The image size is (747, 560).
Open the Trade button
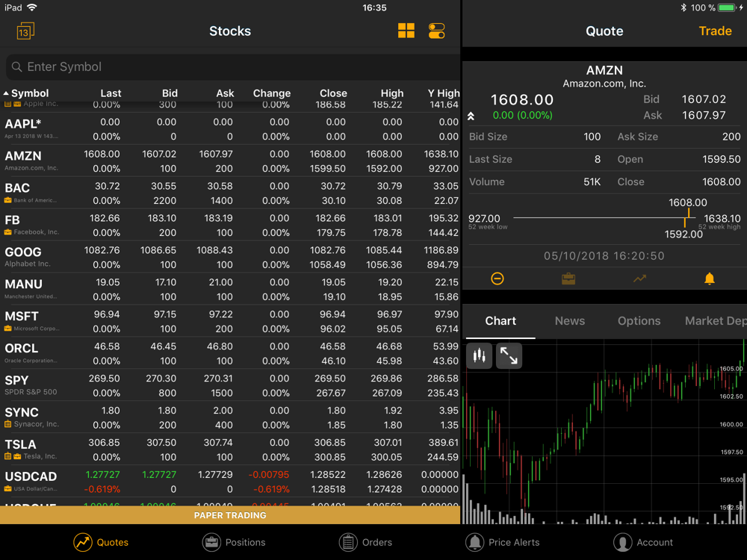click(x=715, y=31)
